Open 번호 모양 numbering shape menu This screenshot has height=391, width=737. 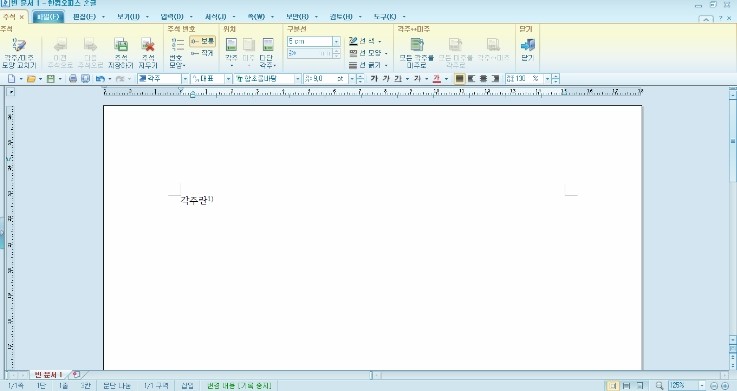click(x=177, y=53)
